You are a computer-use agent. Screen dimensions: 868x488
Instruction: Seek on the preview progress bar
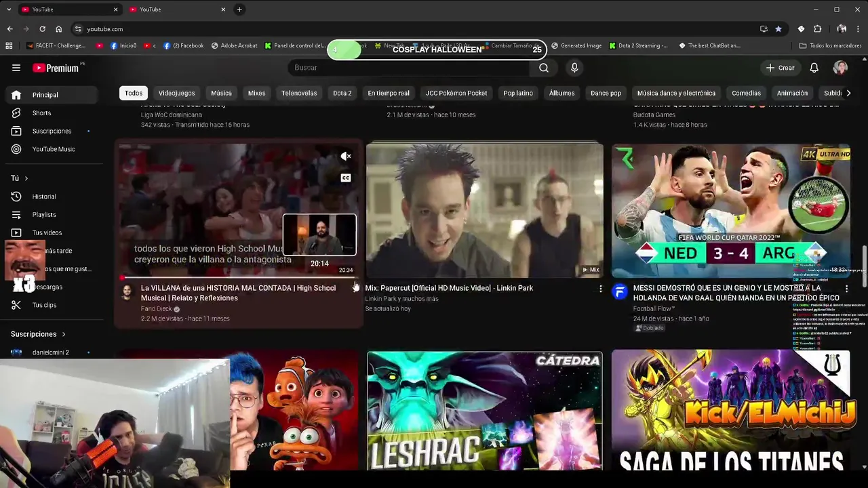click(239, 277)
